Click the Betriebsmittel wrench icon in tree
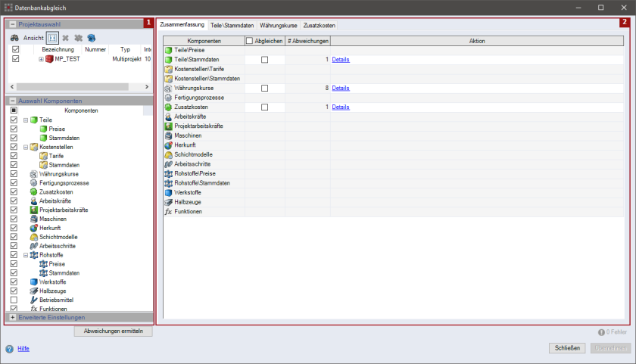Viewport: 636px width, 364px height. click(33, 300)
